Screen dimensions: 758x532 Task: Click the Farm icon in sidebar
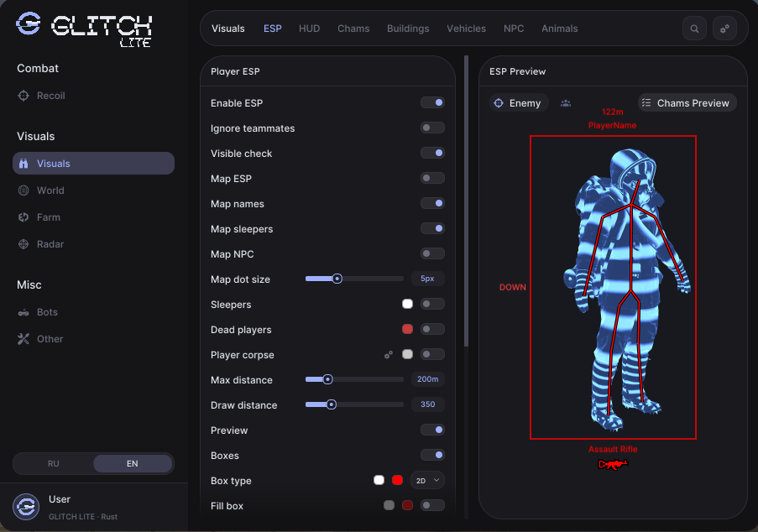24,217
